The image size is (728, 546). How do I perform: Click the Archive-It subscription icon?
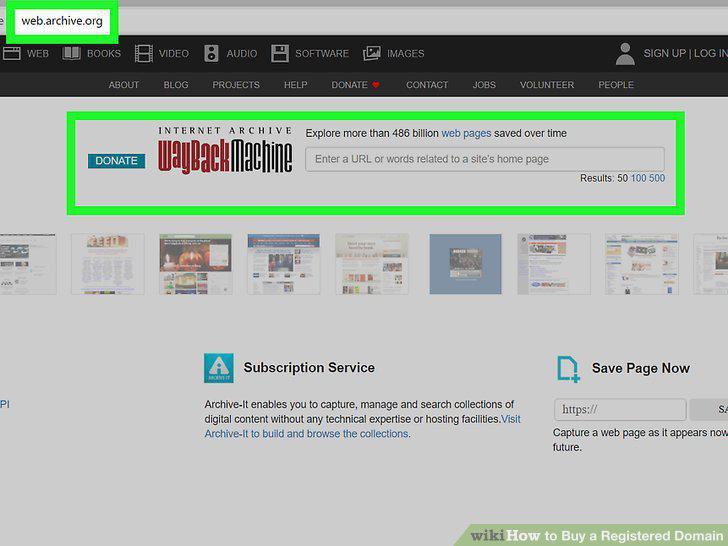coord(219,368)
